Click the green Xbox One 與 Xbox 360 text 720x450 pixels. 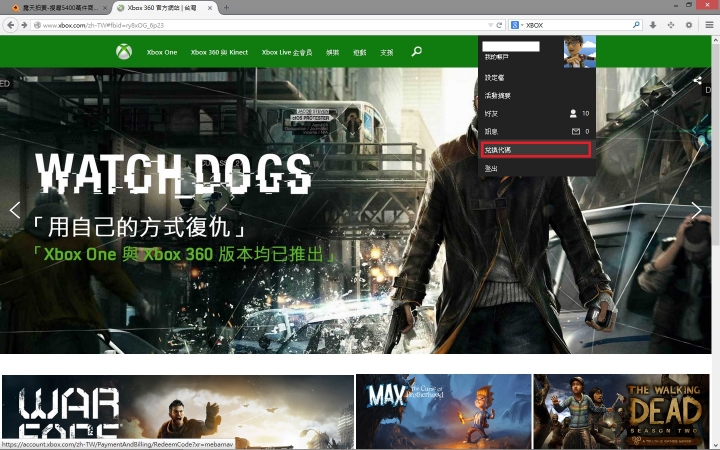pyautogui.click(x=184, y=254)
